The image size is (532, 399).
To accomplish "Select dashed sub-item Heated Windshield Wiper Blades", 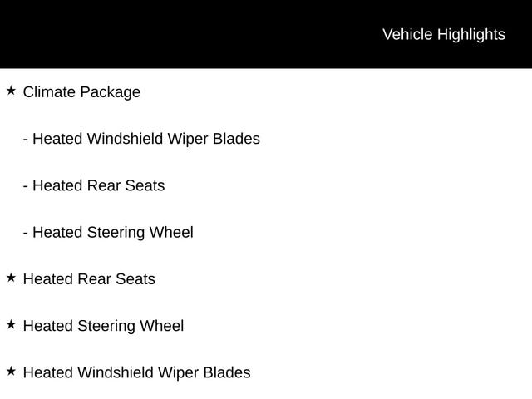I will tap(145, 139).
